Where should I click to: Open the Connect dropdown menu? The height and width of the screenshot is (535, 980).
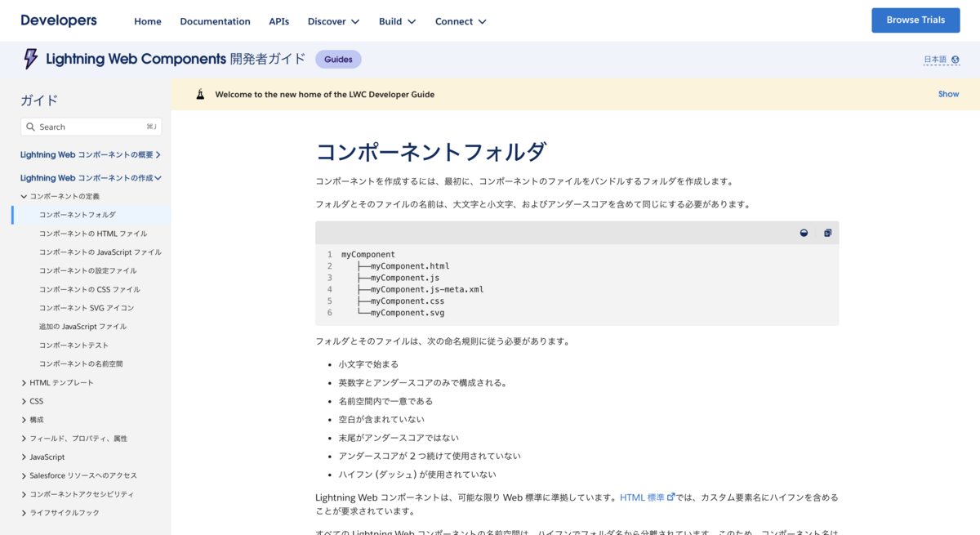(461, 21)
